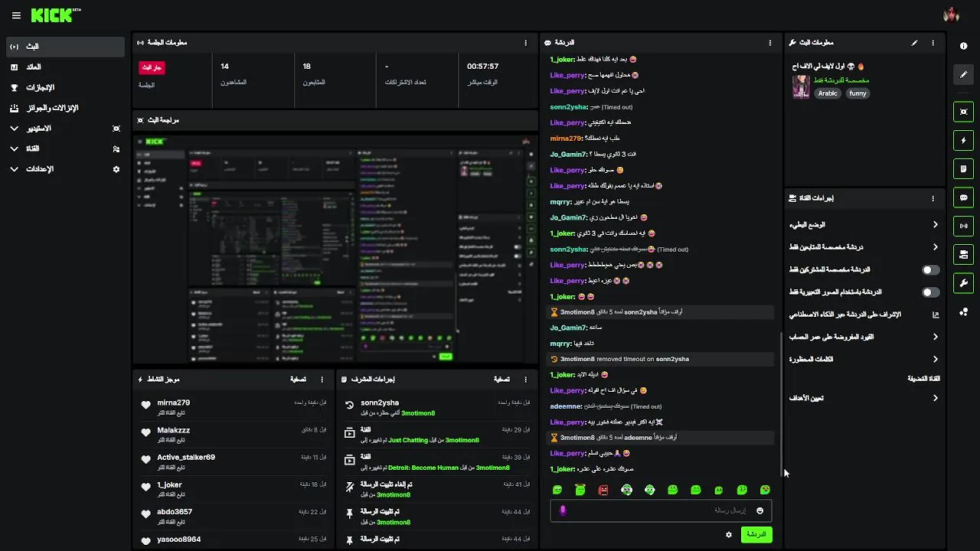
Task: Toggle the wrench widget icon in right rail
Action: [963, 282]
